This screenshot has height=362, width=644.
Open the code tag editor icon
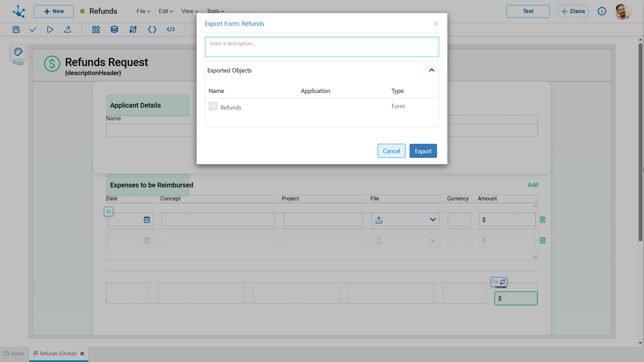[171, 29]
